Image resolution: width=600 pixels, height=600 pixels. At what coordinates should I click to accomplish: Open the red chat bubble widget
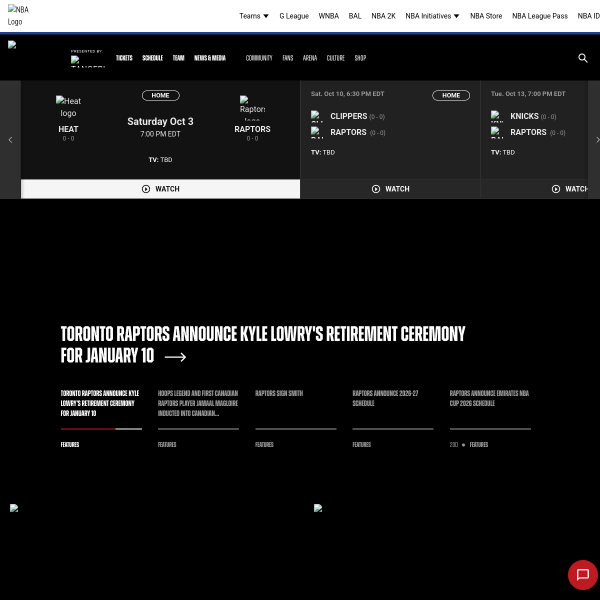pyautogui.click(x=582, y=574)
